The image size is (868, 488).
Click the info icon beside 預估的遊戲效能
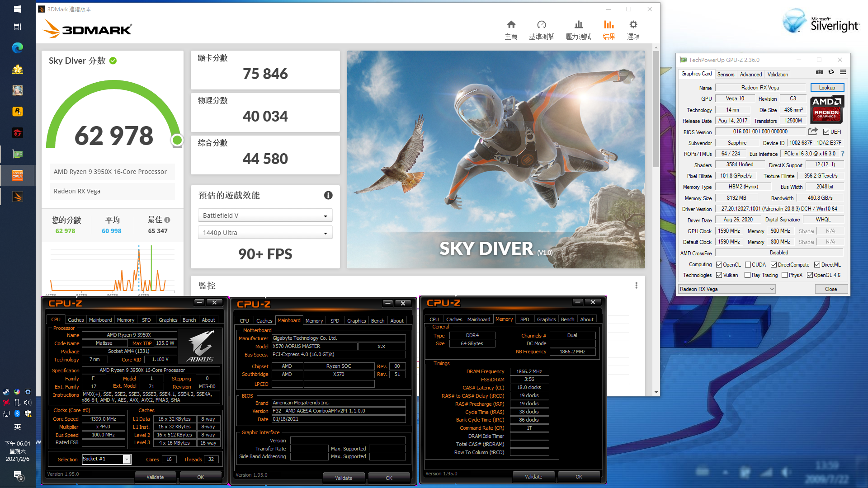[328, 195]
